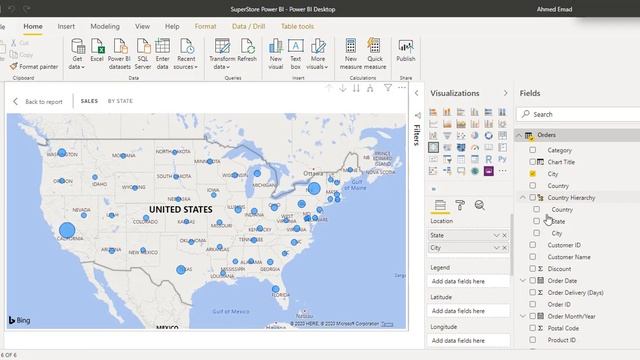Click the Fields pane icon in Visualizations

tap(440, 205)
